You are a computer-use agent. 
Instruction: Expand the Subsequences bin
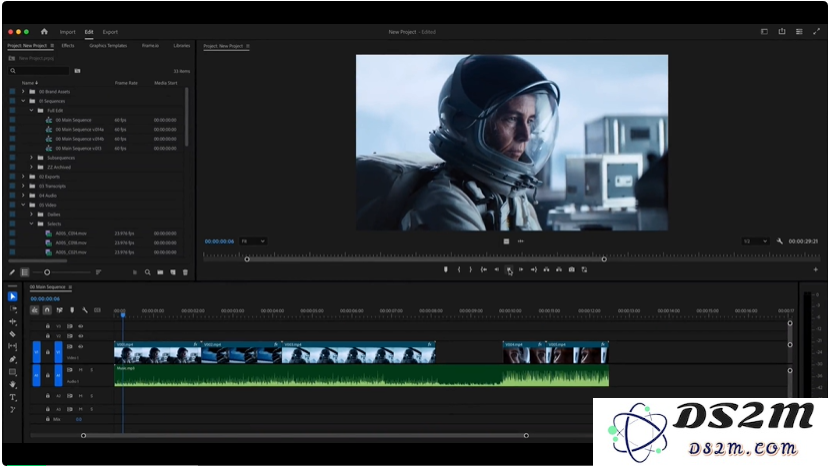(x=31, y=158)
